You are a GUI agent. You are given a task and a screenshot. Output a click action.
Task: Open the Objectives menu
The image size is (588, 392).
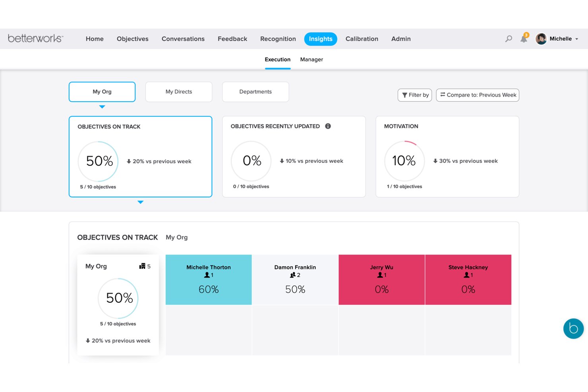[133, 39]
